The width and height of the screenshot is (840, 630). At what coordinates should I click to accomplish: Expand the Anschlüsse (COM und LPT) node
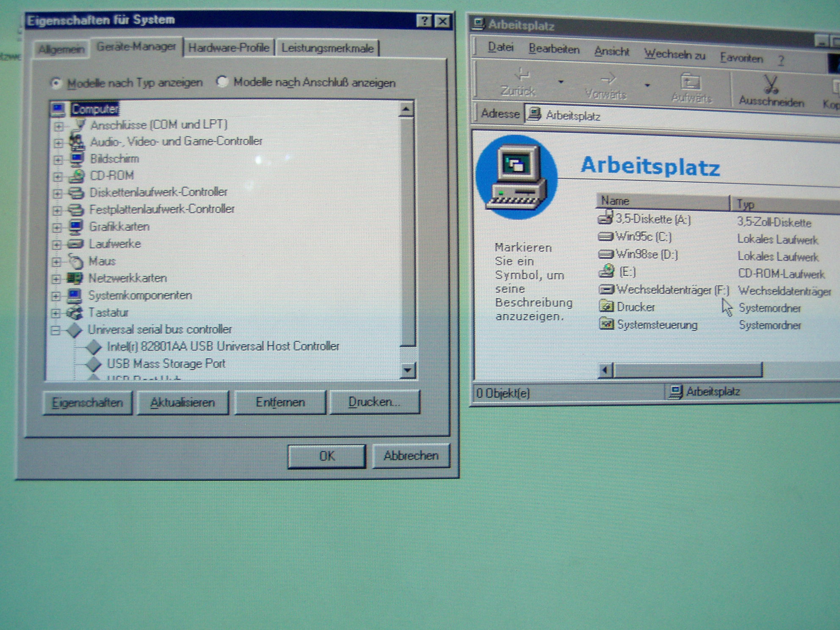click(58, 126)
